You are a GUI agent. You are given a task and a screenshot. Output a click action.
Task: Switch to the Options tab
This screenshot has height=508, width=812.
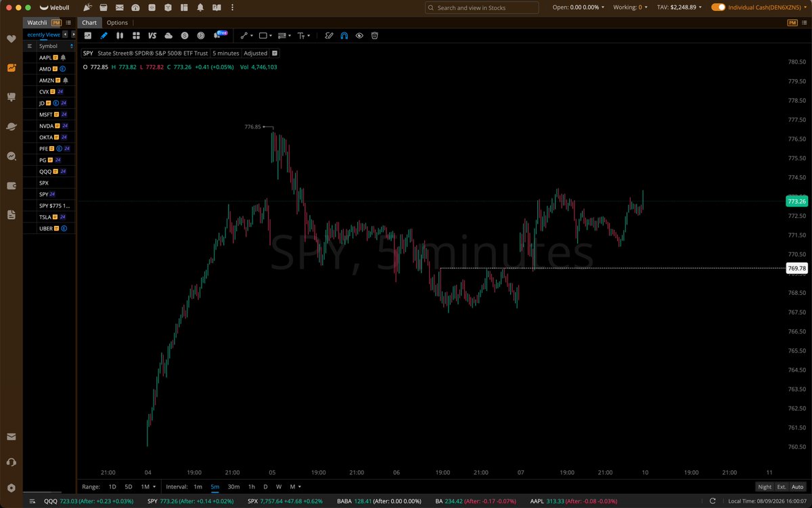(117, 22)
